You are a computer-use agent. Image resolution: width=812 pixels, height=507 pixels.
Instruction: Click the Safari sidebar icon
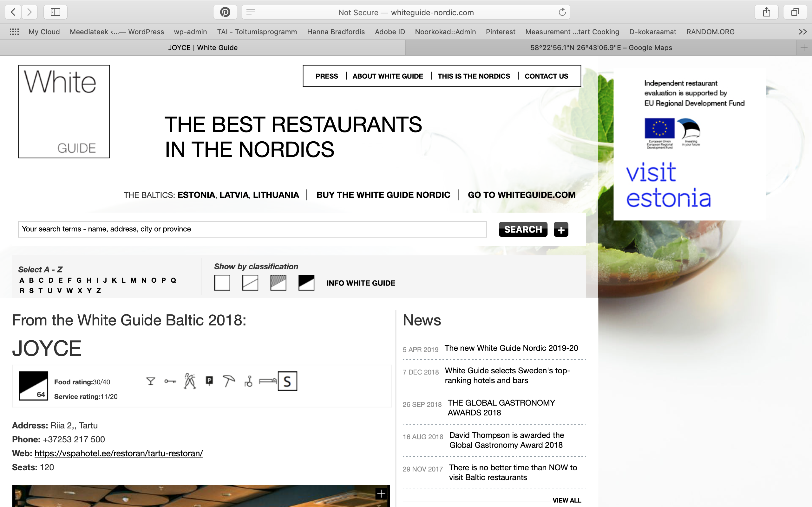point(56,12)
